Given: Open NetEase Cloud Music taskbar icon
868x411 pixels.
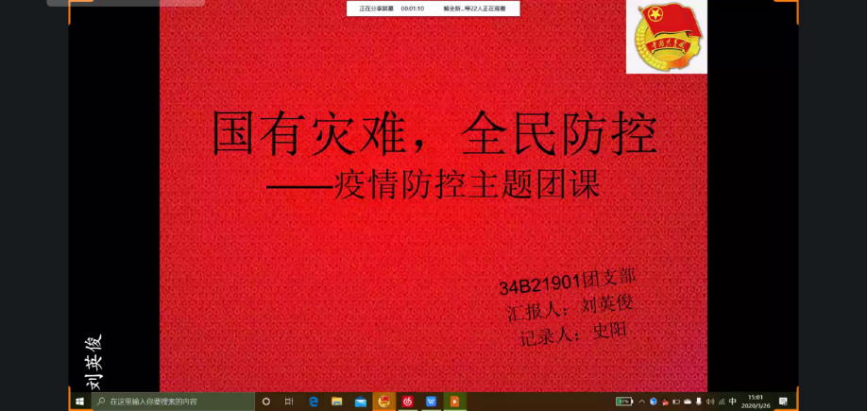Looking at the screenshot, I should tap(408, 402).
